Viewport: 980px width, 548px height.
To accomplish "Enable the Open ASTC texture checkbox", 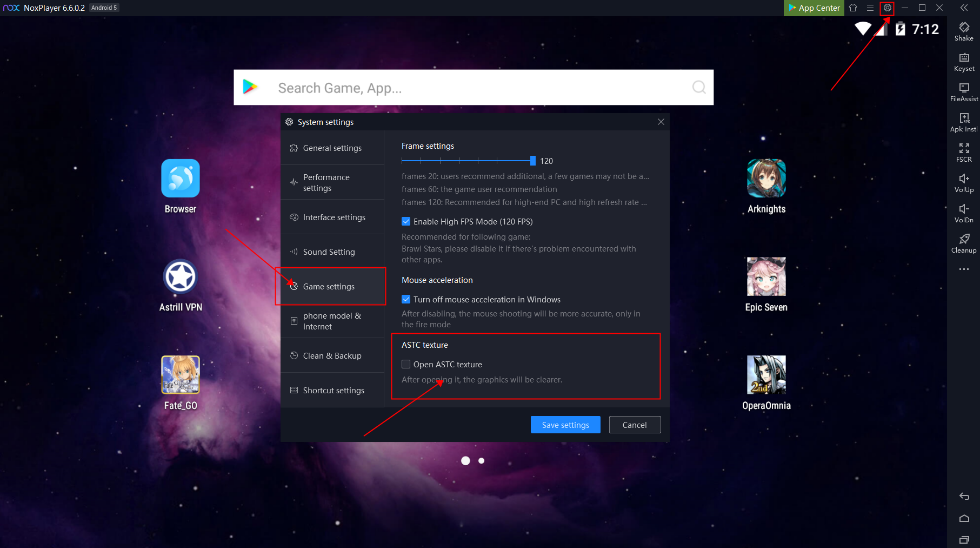I will [x=406, y=364].
